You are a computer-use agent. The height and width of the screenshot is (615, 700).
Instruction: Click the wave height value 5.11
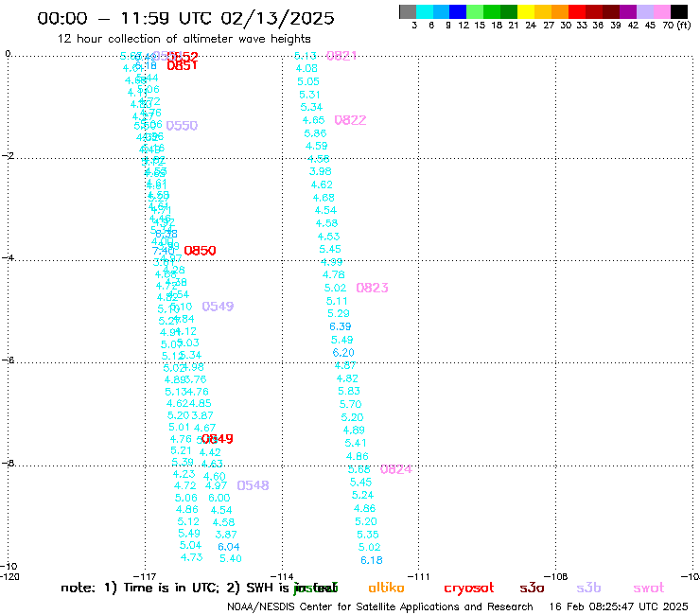337,301
